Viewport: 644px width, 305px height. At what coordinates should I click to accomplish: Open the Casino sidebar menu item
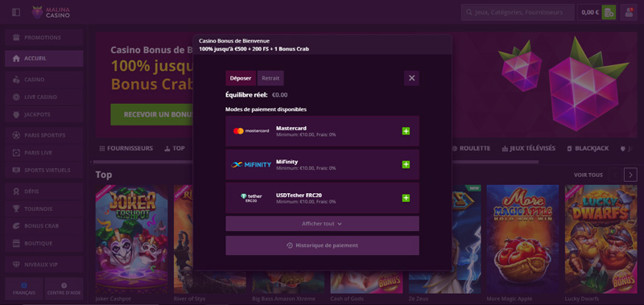click(44, 79)
